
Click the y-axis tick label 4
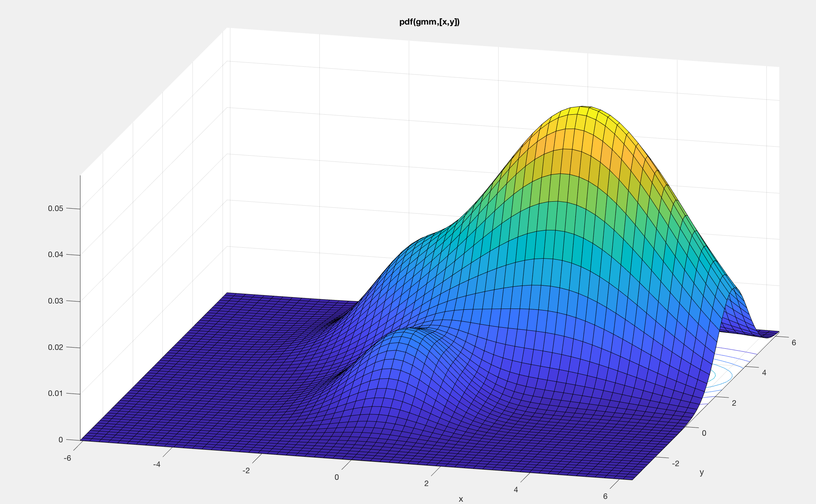[764, 373]
